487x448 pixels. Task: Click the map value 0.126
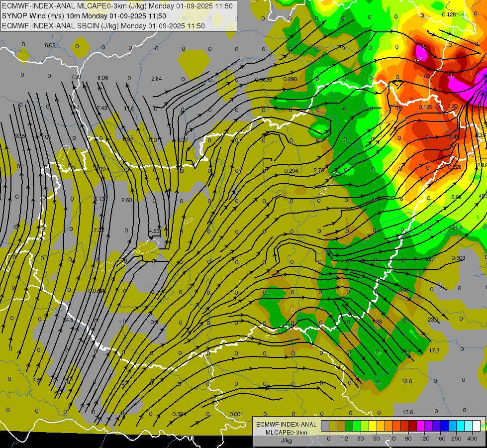tap(449, 14)
